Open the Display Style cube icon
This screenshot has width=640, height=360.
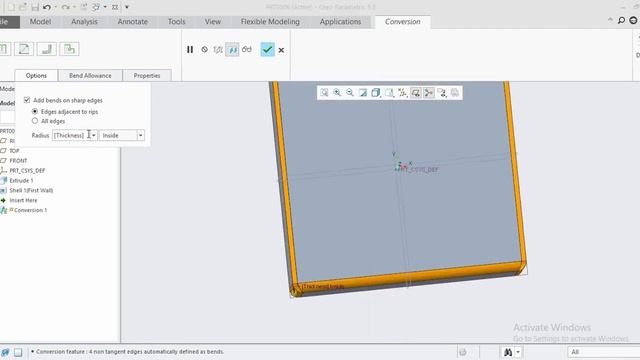tap(376, 93)
